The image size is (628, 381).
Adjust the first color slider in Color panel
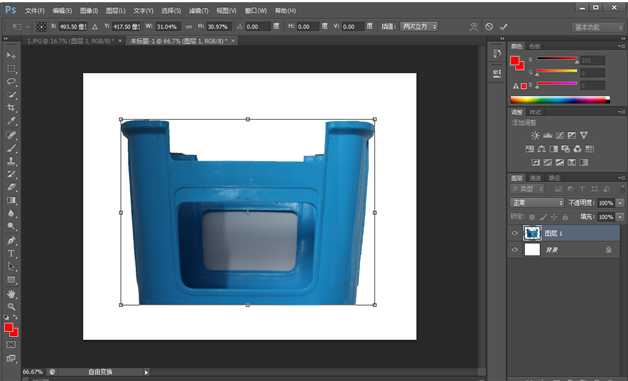tap(556, 59)
